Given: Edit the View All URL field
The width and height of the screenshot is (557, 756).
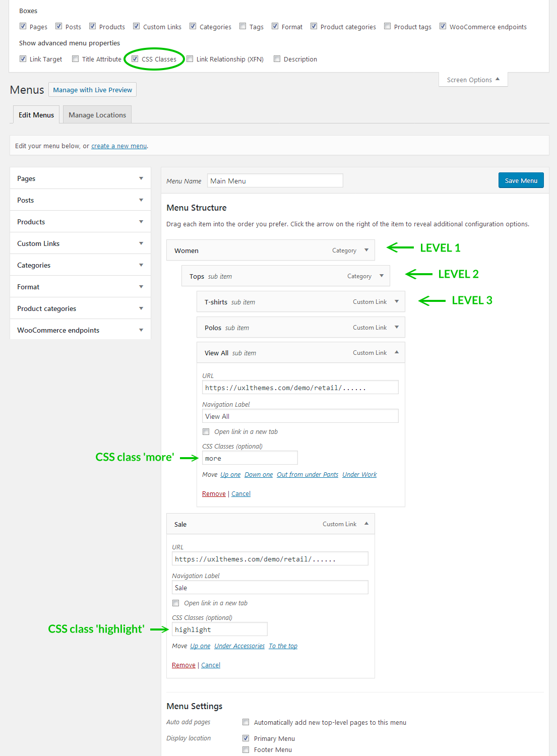Looking at the screenshot, I should pyautogui.click(x=300, y=387).
